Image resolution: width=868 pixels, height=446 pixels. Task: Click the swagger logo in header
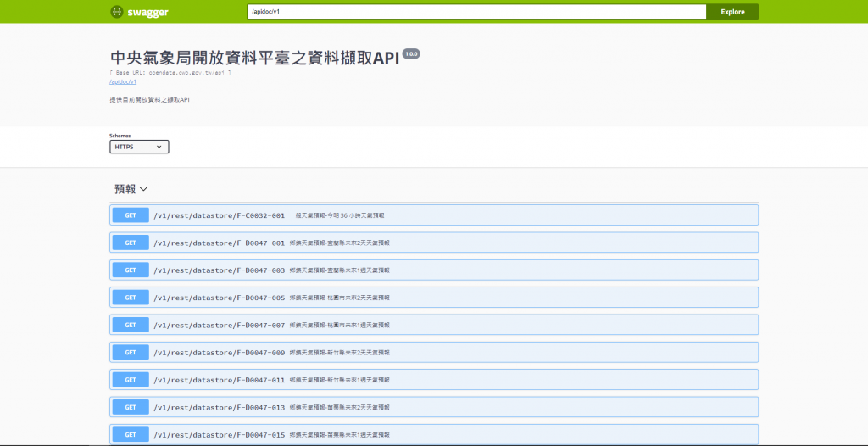click(x=140, y=12)
